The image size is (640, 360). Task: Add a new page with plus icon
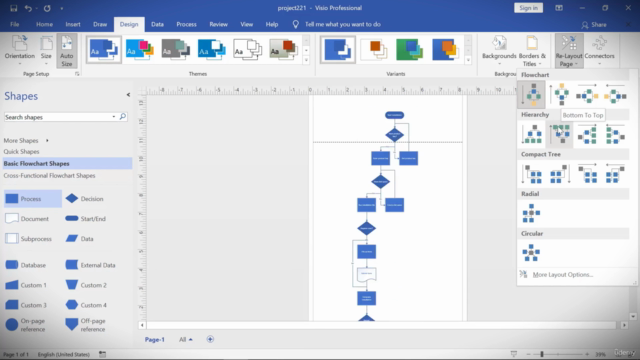click(x=210, y=339)
